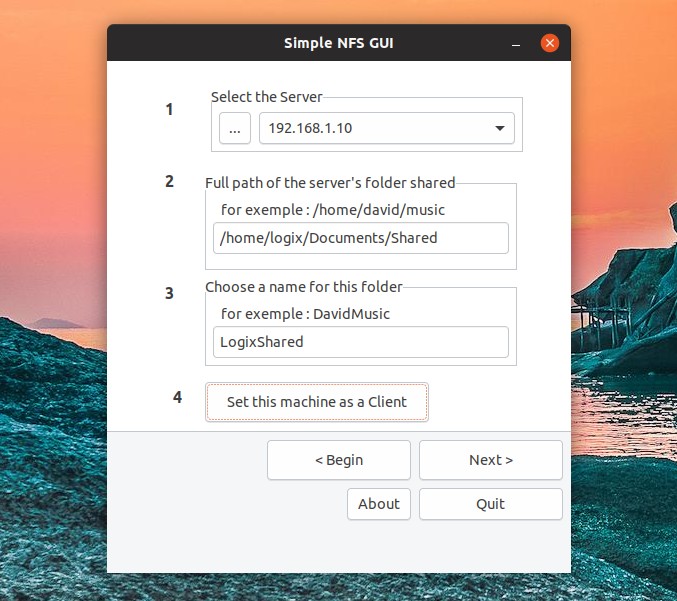Viewport: 677px width, 601px height.
Task: Click 'Set this machine as a Client'
Action: (317, 402)
